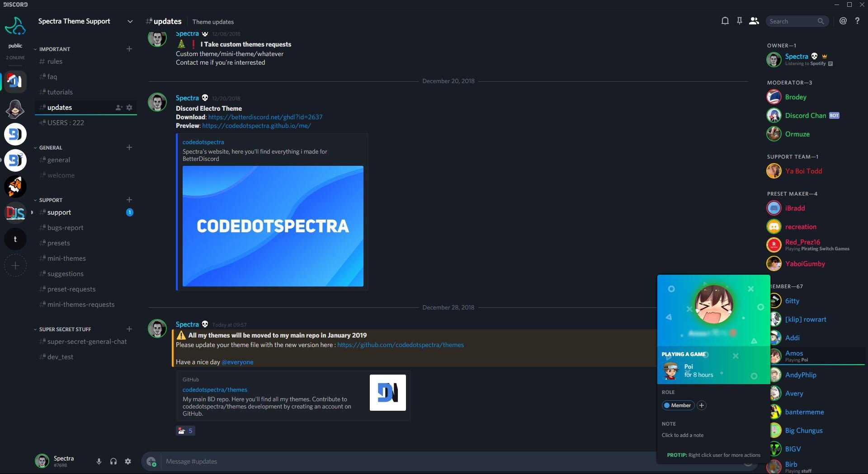This screenshot has width=868, height=474.
Task: Click the upload attachment icon in message box
Action: 151,461
